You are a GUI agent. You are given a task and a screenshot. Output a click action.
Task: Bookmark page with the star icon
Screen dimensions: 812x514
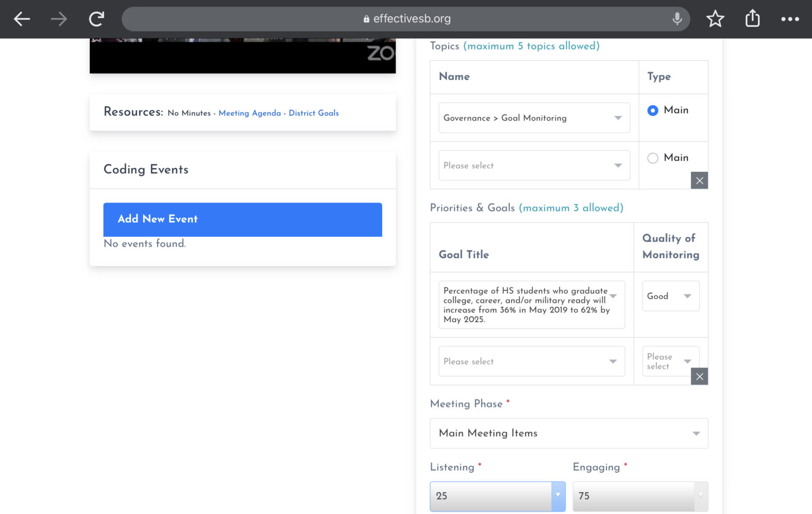point(715,19)
